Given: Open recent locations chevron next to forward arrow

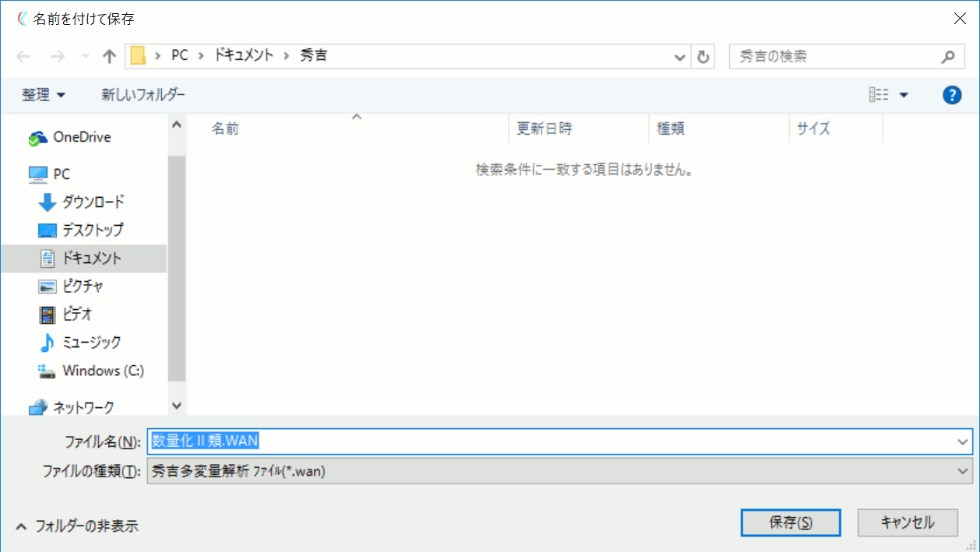Looking at the screenshot, I should point(86,57).
